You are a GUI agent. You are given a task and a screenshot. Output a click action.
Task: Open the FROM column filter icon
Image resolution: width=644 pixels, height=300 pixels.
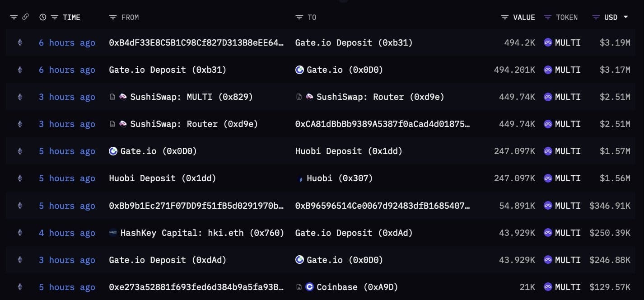(113, 17)
